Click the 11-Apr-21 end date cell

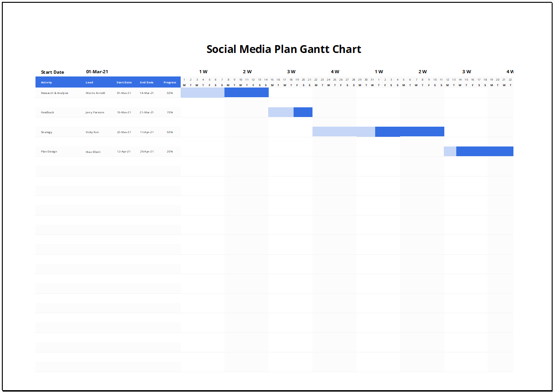point(147,132)
